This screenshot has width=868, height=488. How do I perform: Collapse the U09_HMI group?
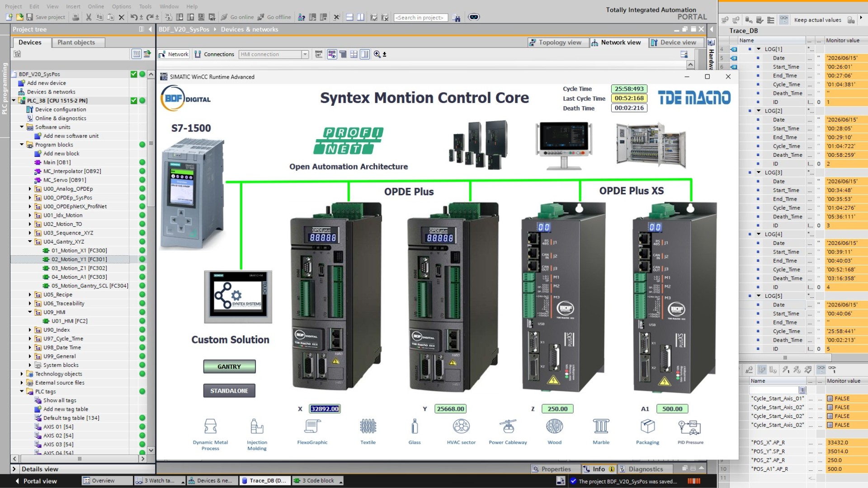(30, 312)
